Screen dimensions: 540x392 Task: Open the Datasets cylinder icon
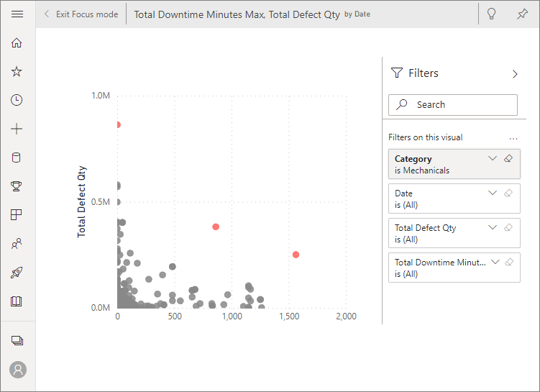click(17, 158)
